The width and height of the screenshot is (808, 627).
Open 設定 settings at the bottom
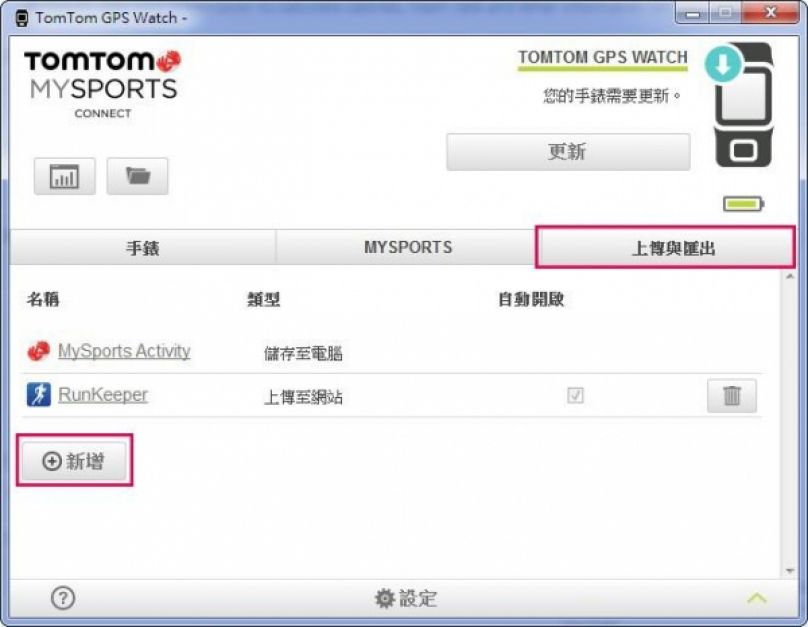click(406, 598)
